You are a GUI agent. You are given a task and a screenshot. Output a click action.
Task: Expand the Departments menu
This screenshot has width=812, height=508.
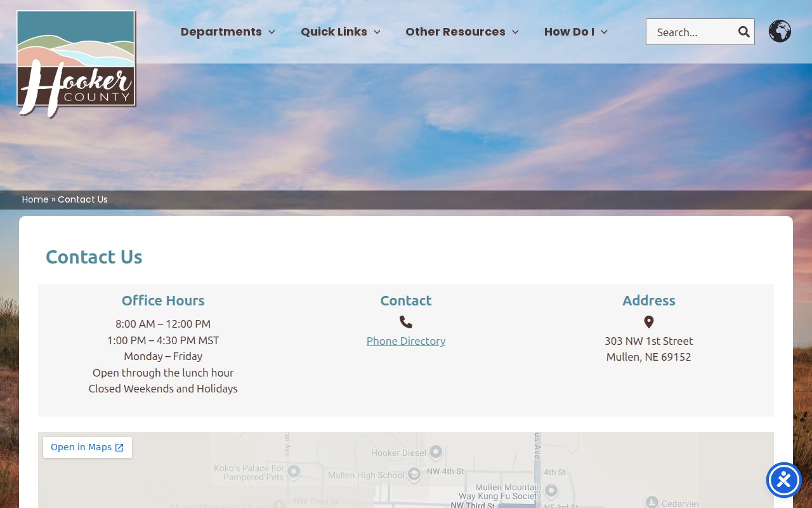(228, 32)
